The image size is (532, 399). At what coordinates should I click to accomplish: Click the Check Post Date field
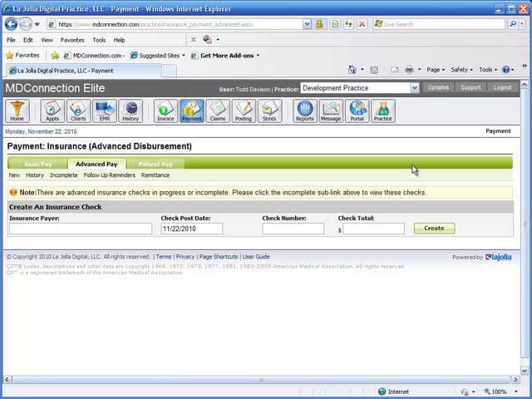pos(192,229)
